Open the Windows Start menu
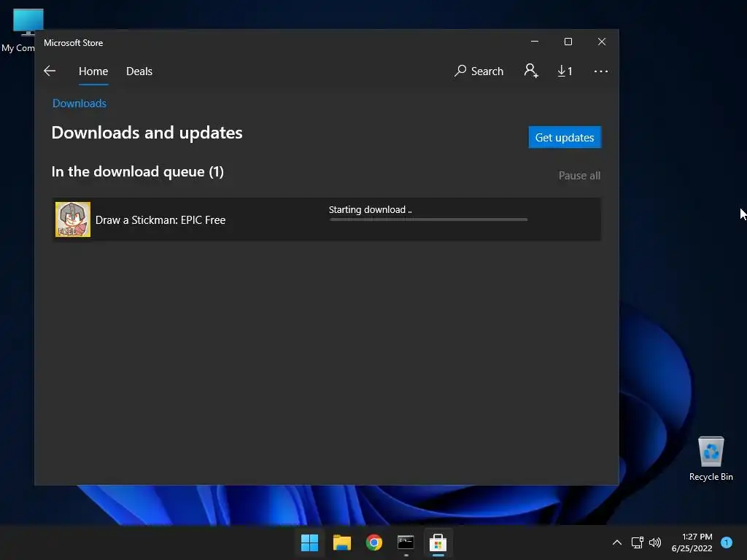Image resolution: width=747 pixels, height=560 pixels. [309, 542]
